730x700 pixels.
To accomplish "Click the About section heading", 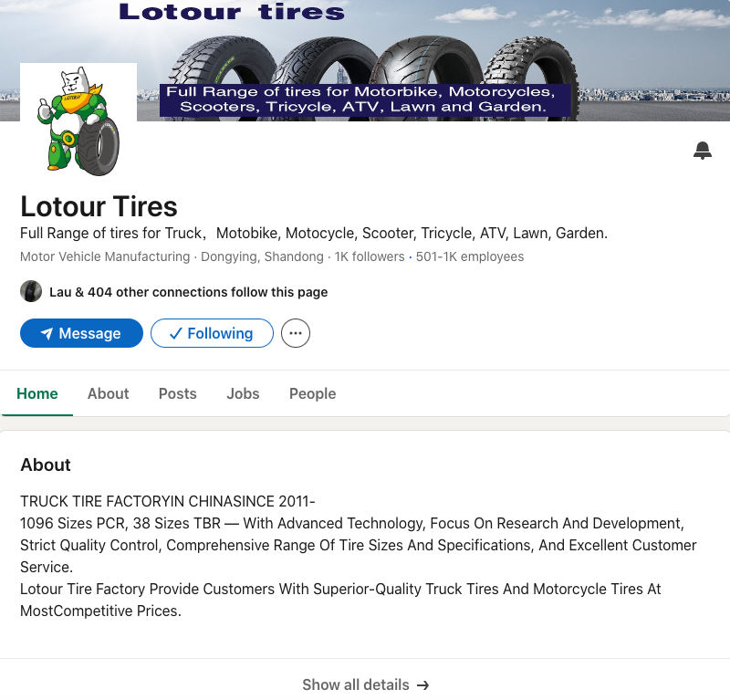I will 46,465.
